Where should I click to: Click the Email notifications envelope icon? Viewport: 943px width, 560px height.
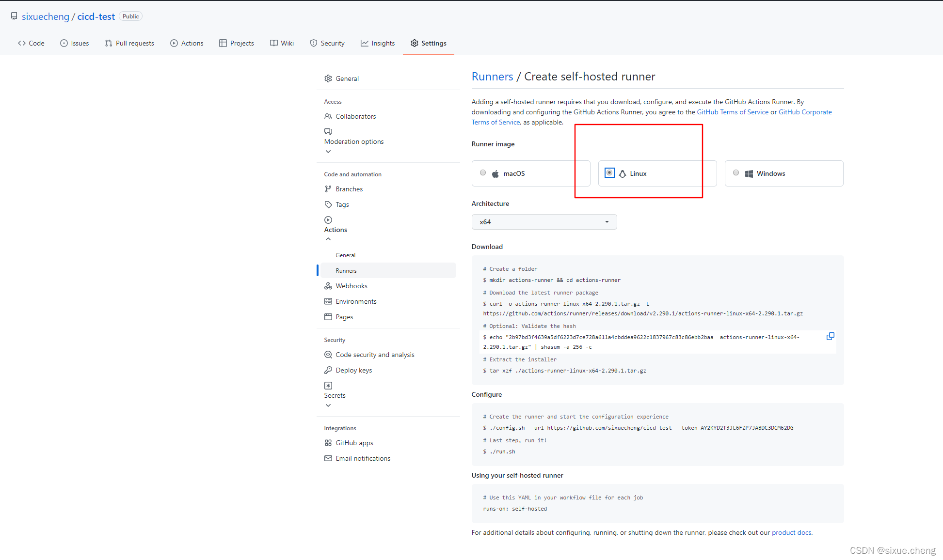point(328,458)
